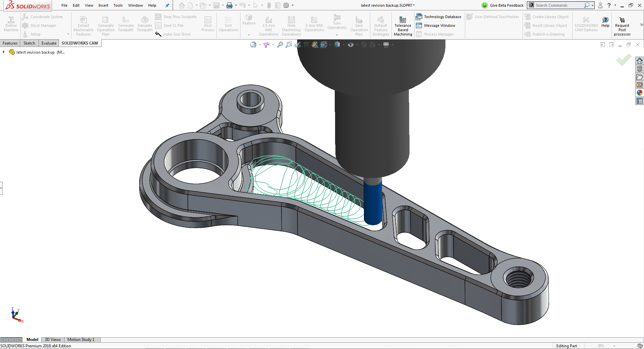
Task: Switch to the Motion Study 1 tab
Action: (81, 340)
